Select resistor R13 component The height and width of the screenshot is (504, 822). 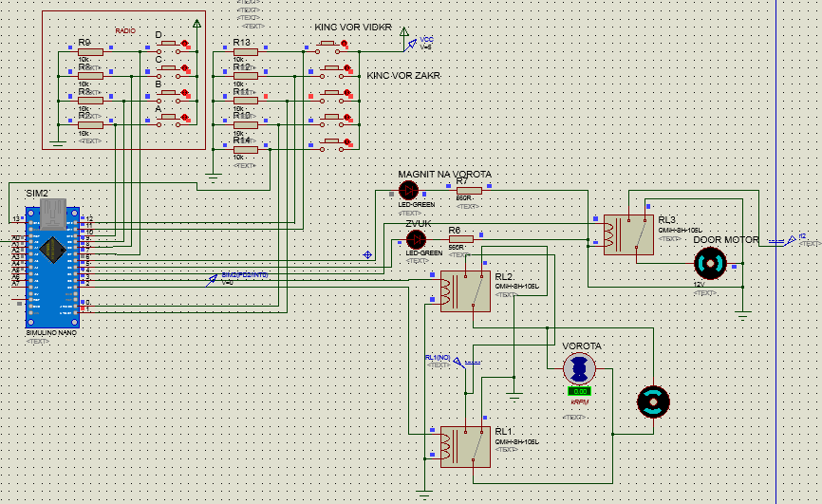[245, 52]
